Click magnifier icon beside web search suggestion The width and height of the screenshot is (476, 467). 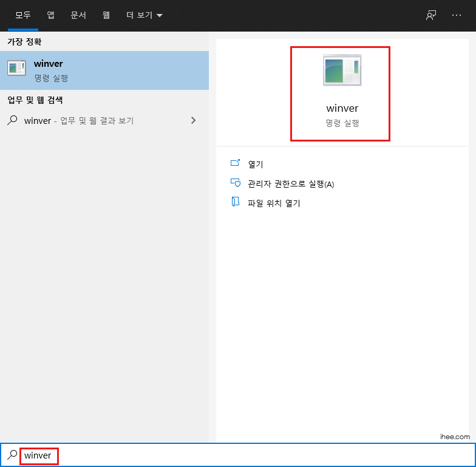click(x=12, y=120)
